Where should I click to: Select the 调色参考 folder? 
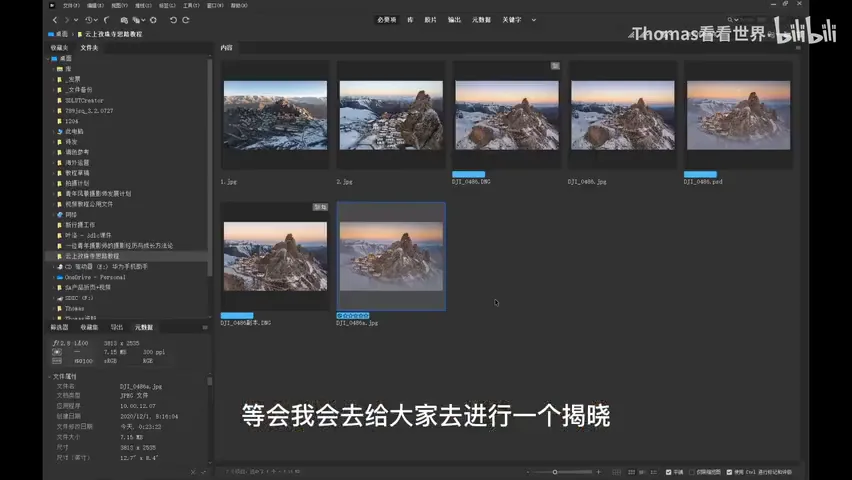77,152
